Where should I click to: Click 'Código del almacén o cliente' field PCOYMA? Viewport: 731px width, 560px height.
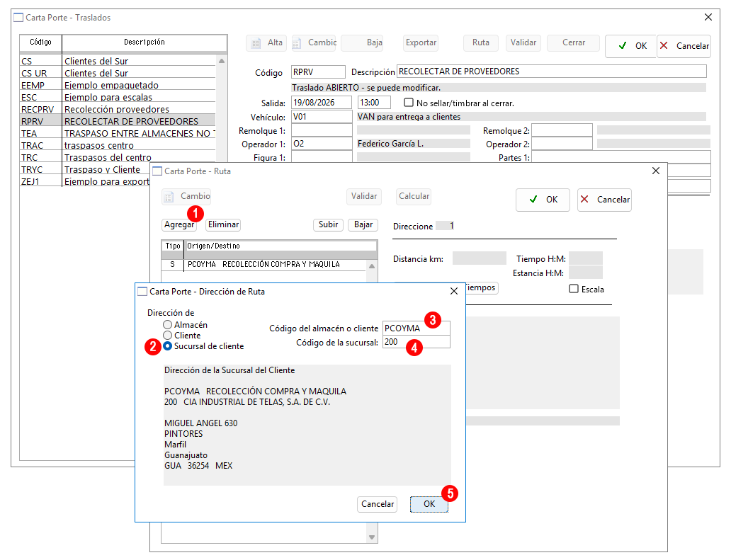416,328
